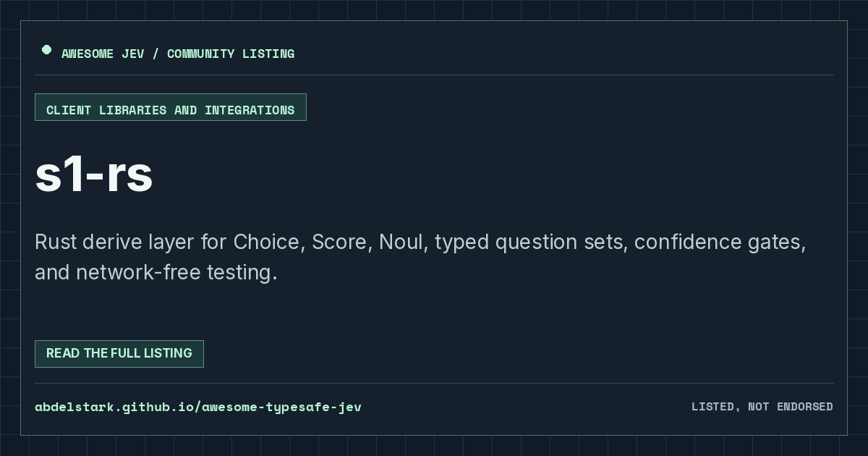The height and width of the screenshot is (456, 868).
Task: Select the phrase "confidence gates"
Action: (717, 242)
